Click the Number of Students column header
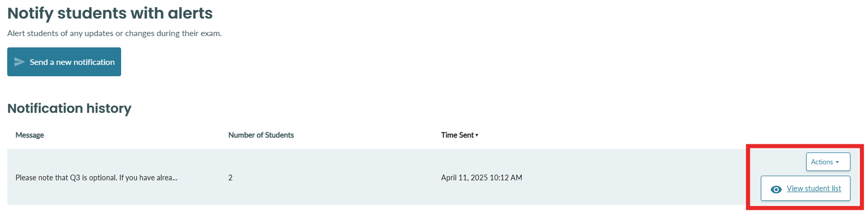 click(261, 135)
